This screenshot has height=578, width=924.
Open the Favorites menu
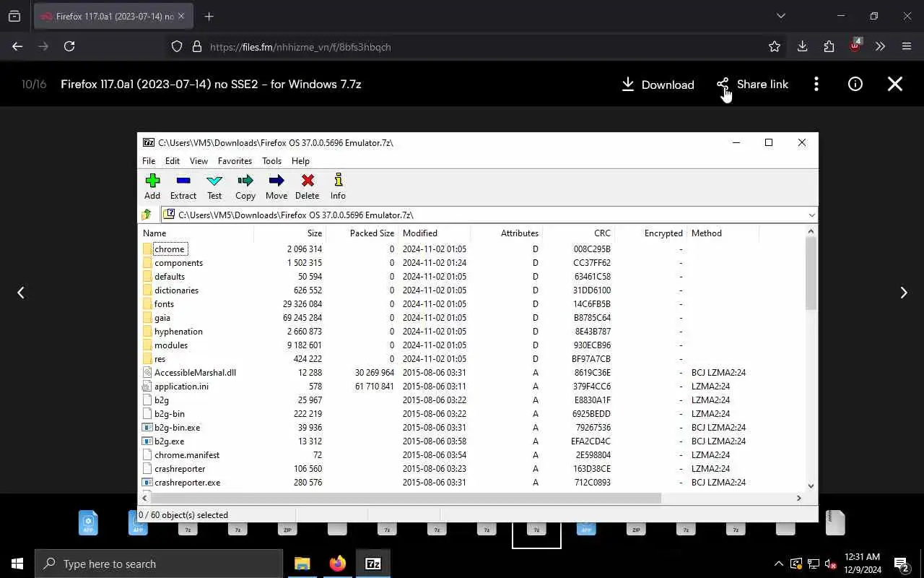[x=235, y=161]
